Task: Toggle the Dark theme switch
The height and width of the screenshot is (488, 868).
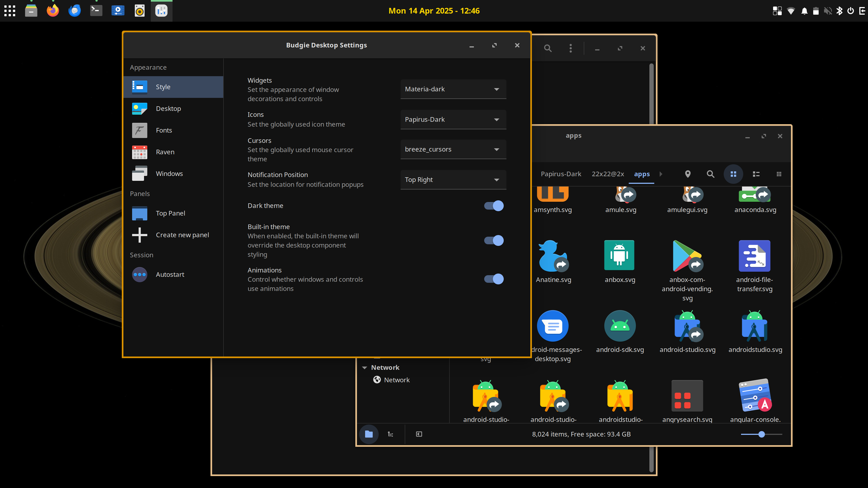Action: pyautogui.click(x=494, y=206)
